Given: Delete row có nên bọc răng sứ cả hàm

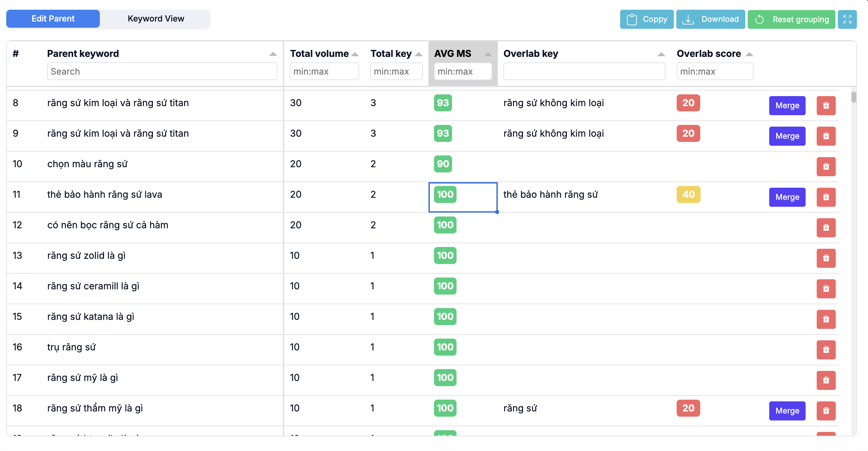Looking at the screenshot, I should pyautogui.click(x=826, y=228).
